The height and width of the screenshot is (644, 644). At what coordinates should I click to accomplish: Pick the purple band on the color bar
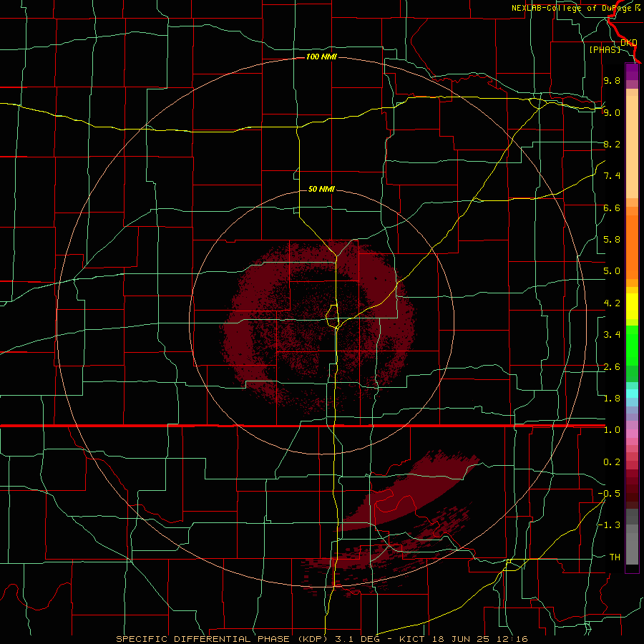(x=632, y=72)
